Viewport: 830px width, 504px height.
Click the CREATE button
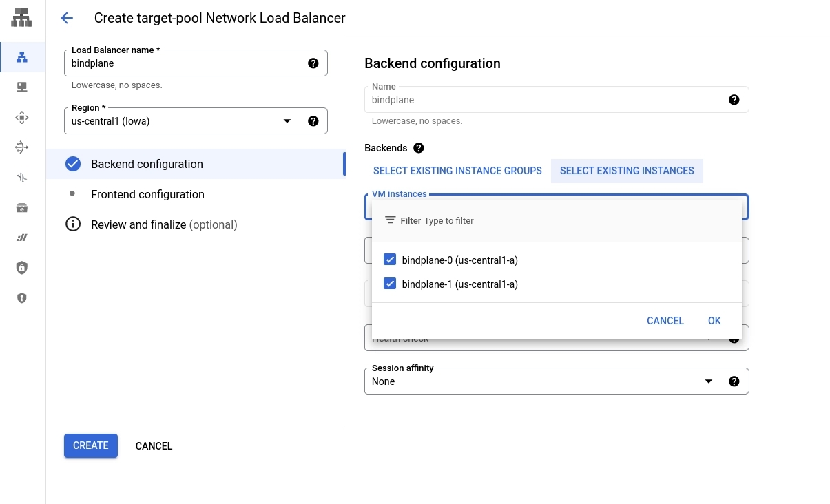click(x=90, y=445)
